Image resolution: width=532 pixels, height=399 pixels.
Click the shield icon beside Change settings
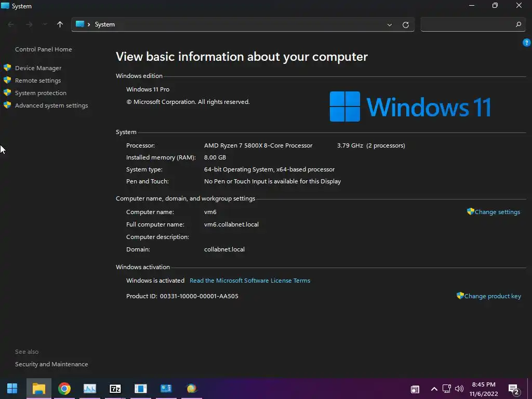(470, 211)
